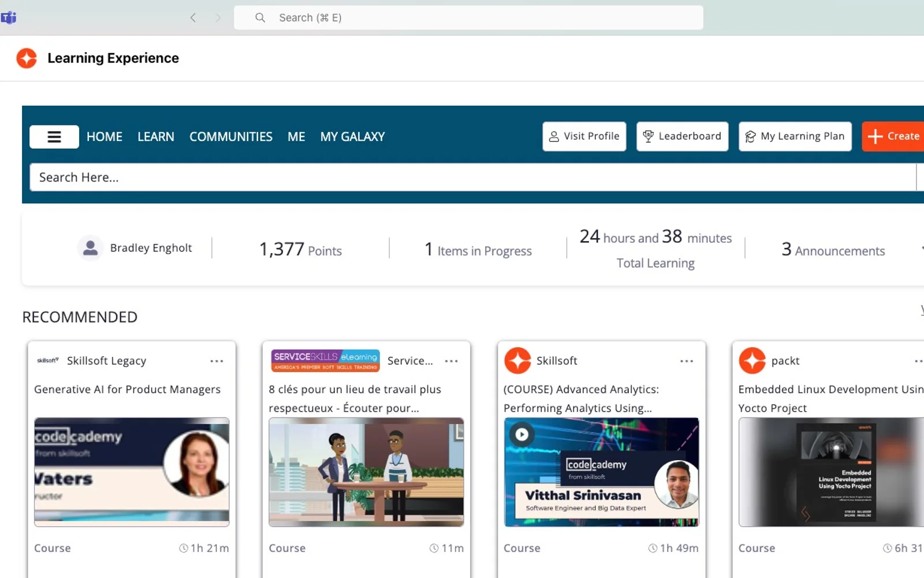Go to COMMUNITIES section
The height and width of the screenshot is (578, 924).
pos(231,137)
